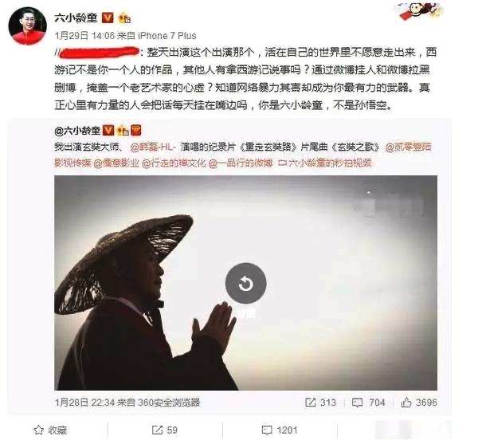Click the orange V verified badge beside the top username
The image size is (478, 448).
click(x=108, y=18)
